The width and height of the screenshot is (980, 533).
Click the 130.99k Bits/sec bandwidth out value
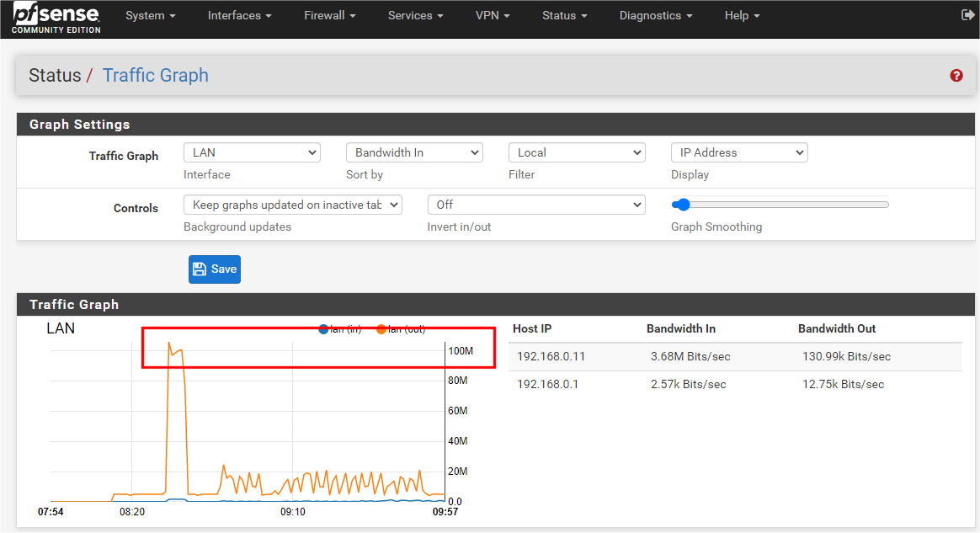(x=846, y=357)
